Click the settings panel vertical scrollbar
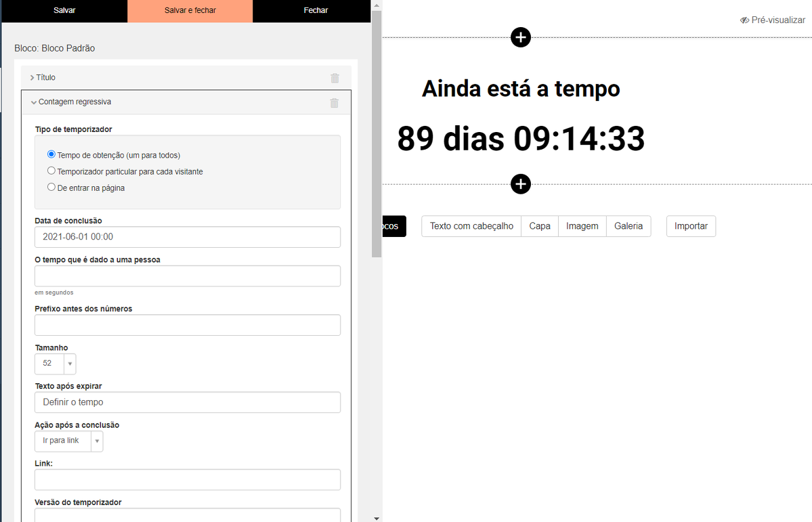The height and width of the screenshot is (522, 812). (x=377, y=135)
